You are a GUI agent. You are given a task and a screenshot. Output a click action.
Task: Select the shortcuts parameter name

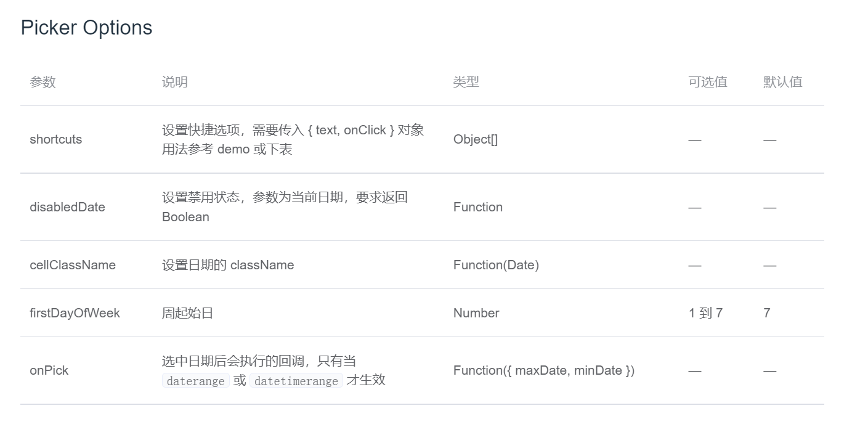pos(55,139)
